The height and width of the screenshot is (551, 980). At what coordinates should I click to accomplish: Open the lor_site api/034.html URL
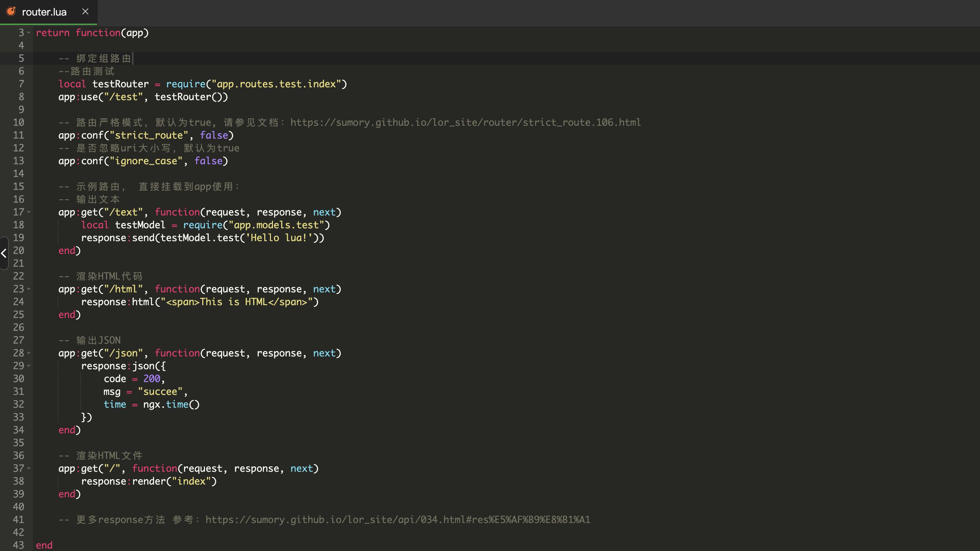(398, 519)
